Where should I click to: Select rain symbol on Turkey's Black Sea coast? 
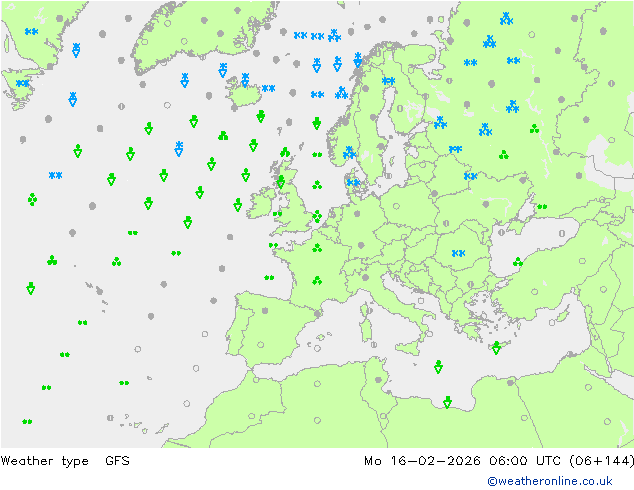pyautogui.click(x=518, y=262)
